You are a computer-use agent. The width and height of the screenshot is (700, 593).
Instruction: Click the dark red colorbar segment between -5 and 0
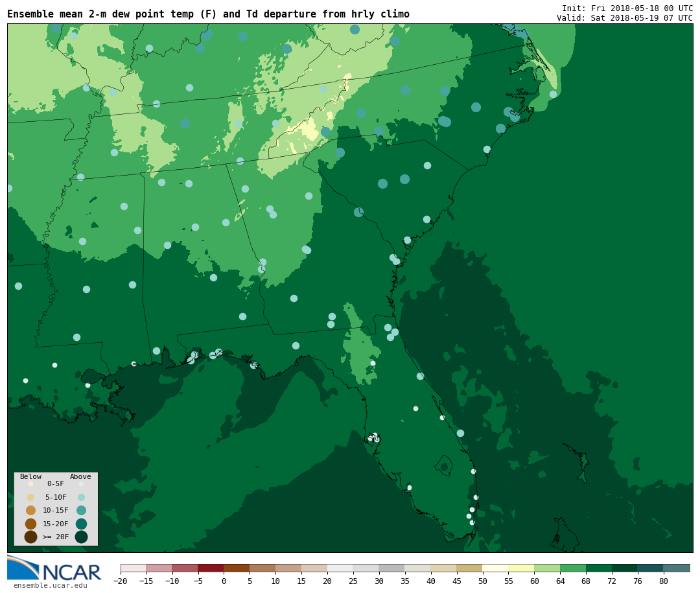(x=211, y=568)
